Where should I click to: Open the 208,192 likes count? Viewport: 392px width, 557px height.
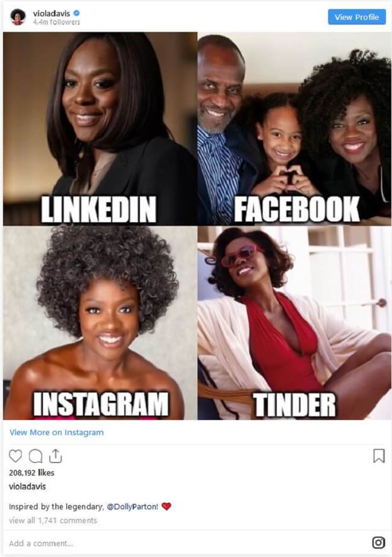point(31,473)
